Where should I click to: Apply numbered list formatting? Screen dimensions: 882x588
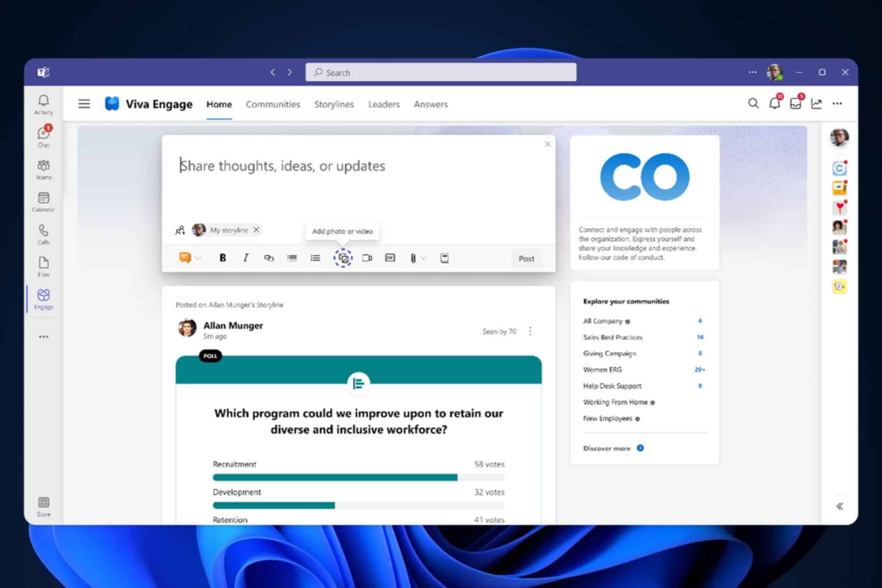pyautogui.click(x=315, y=258)
